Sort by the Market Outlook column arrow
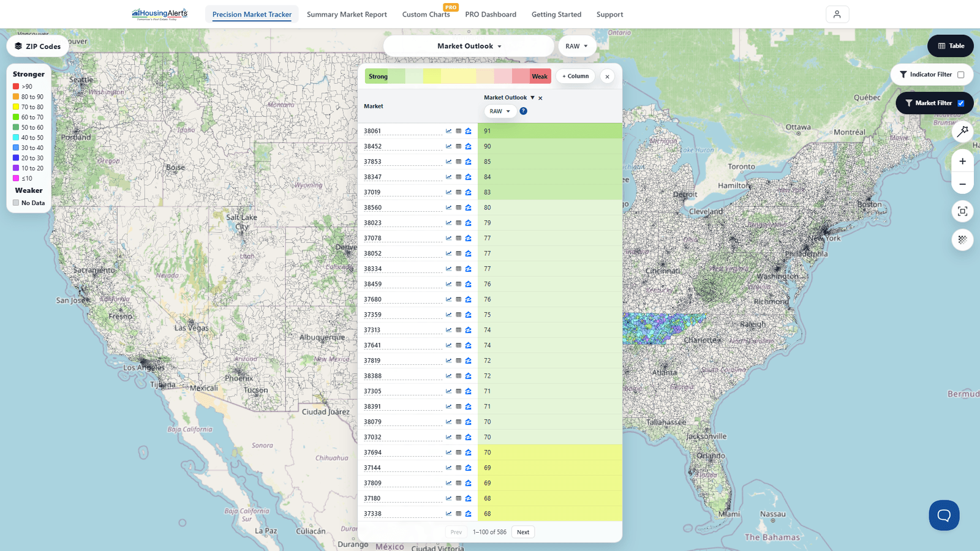Viewport: 980px width, 551px height. (x=532, y=98)
